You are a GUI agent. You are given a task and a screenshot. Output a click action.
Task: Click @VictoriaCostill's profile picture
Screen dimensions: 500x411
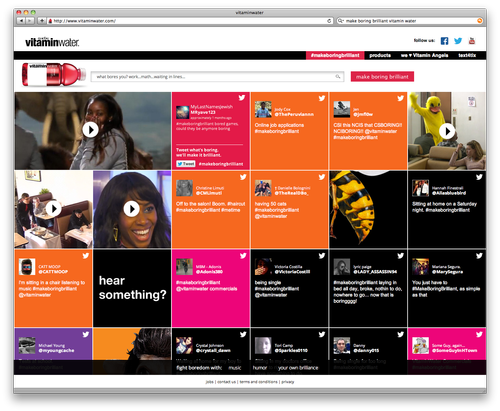[x=263, y=267]
